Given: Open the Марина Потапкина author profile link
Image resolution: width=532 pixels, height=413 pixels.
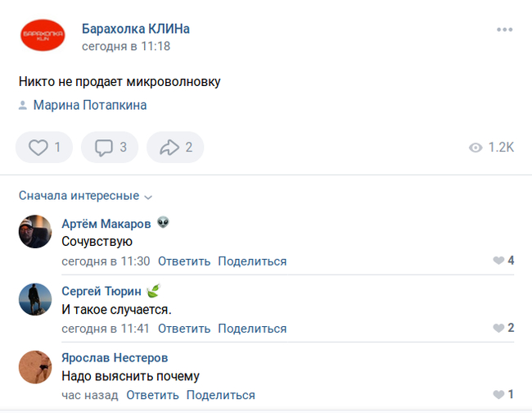Looking at the screenshot, I should click(x=90, y=105).
